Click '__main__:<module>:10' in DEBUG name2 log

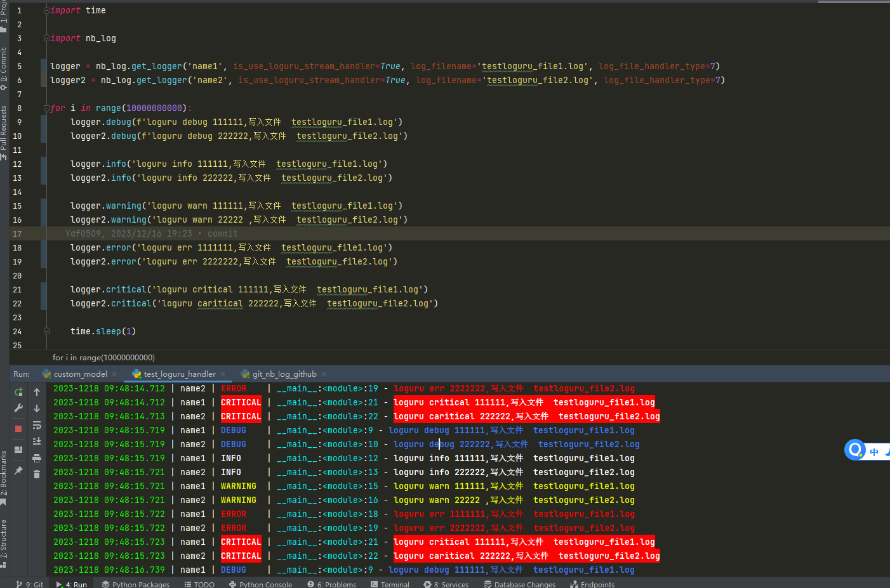tap(328, 444)
